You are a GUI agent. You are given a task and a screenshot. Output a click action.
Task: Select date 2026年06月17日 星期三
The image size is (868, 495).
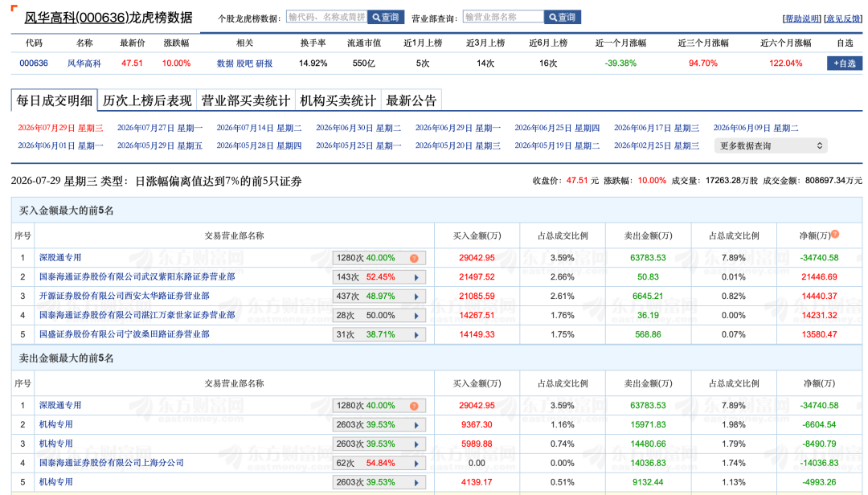pos(657,128)
